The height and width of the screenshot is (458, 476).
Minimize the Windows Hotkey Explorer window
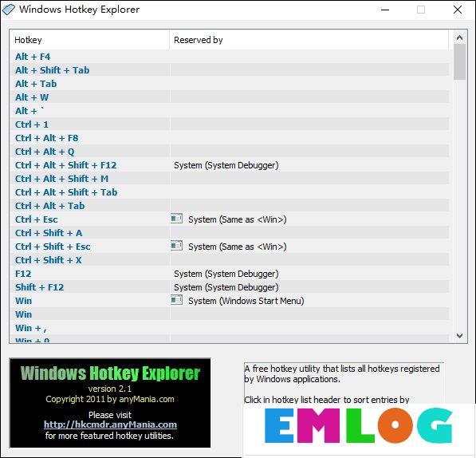[385, 10]
